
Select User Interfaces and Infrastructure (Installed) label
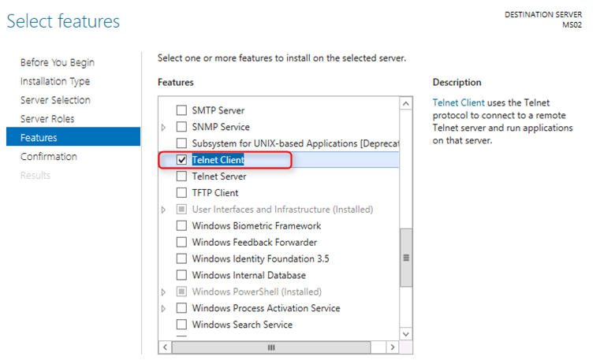(x=282, y=209)
